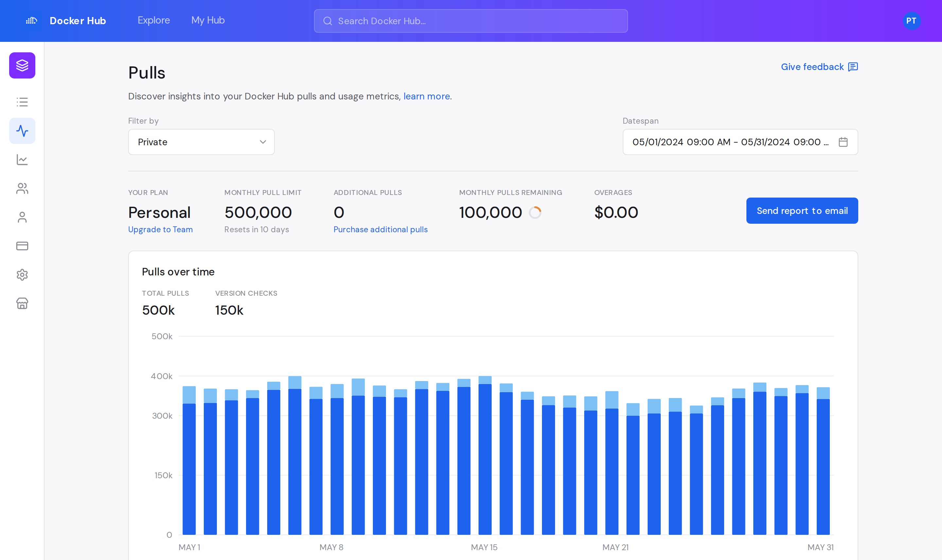
Task: Open the Datespan range picker field
Action: point(740,142)
